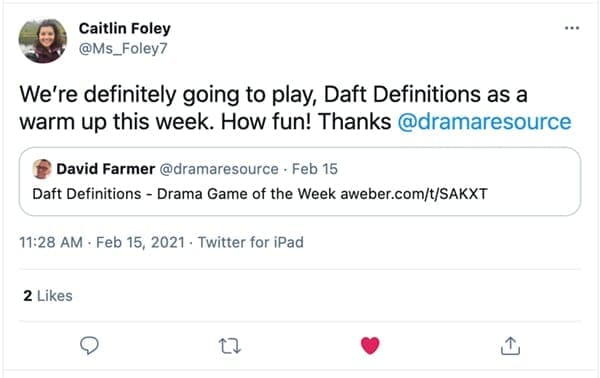Open the quoted Daft Definitions tweet card
This screenshot has height=378, width=600.
point(300,181)
